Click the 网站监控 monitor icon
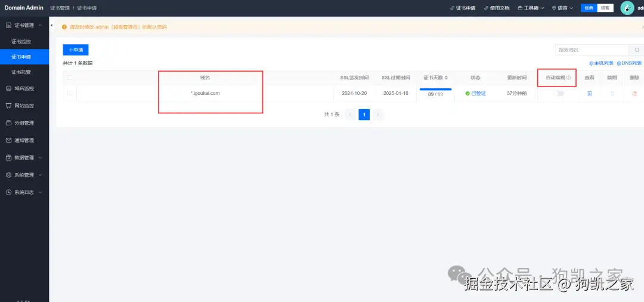The height and width of the screenshot is (302, 644). 8,106
